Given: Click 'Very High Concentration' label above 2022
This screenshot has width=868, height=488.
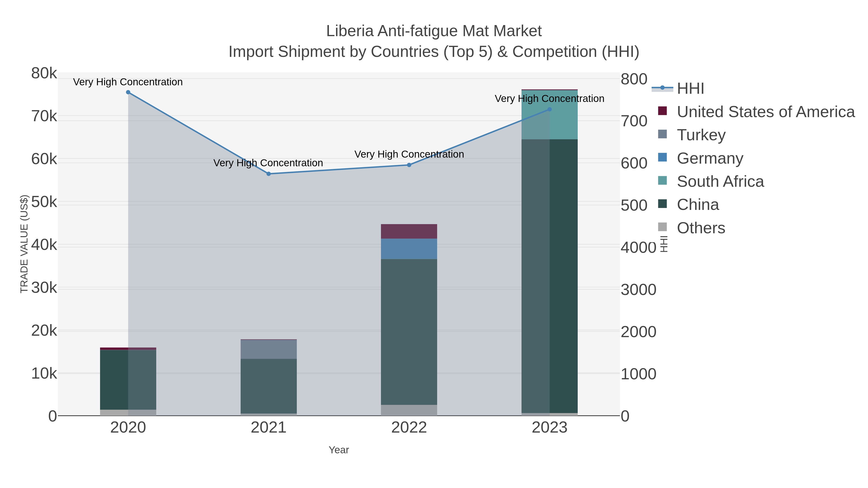Looking at the screenshot, I should (x=409, y=154).
